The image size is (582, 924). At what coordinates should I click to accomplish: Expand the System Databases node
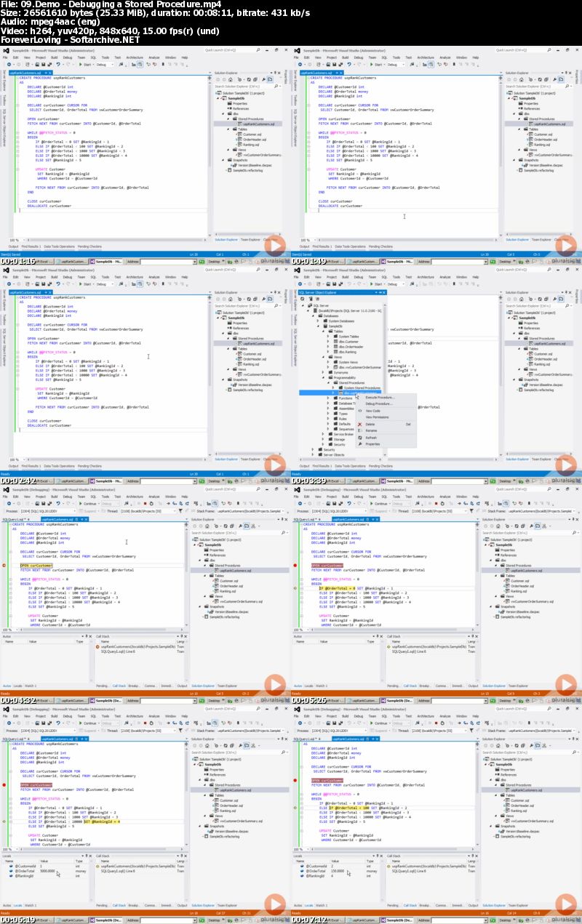point(318,321)
